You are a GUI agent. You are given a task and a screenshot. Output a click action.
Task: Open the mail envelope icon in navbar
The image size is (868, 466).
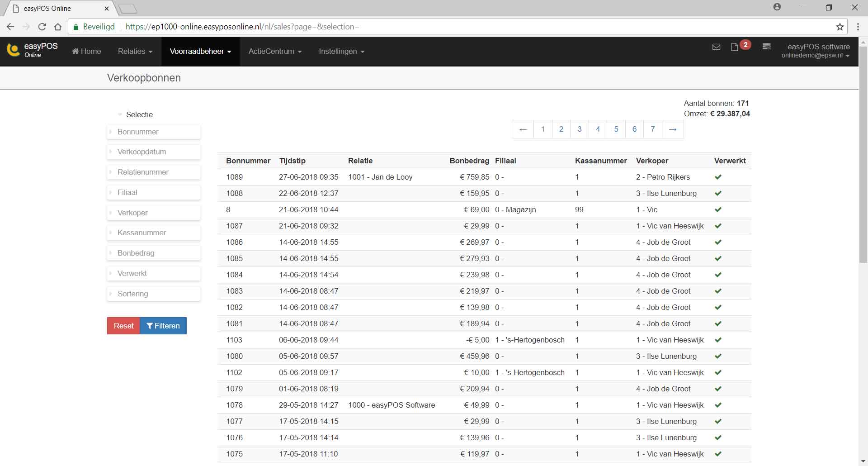click(x=716, y=47)
